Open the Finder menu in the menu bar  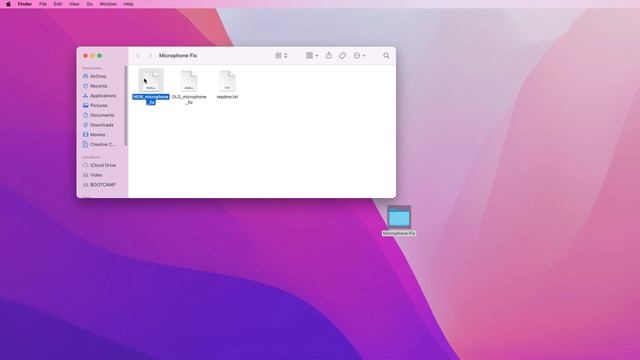pos(25,4)
